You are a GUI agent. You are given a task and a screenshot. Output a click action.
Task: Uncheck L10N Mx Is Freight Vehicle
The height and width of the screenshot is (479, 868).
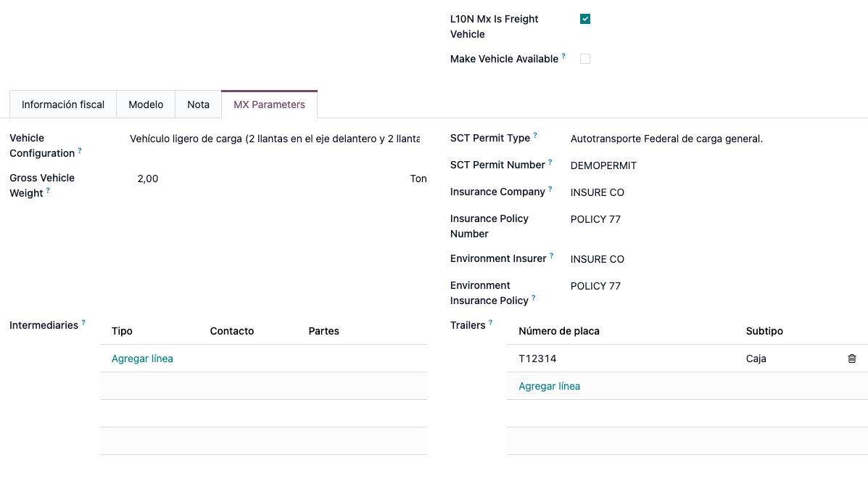click(x=585, y=19)
